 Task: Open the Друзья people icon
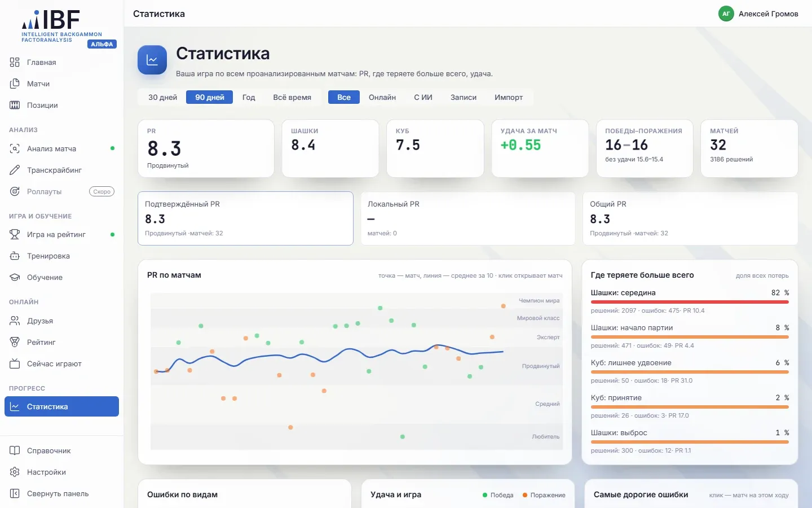pyautogui.click(x=15, y=321)
